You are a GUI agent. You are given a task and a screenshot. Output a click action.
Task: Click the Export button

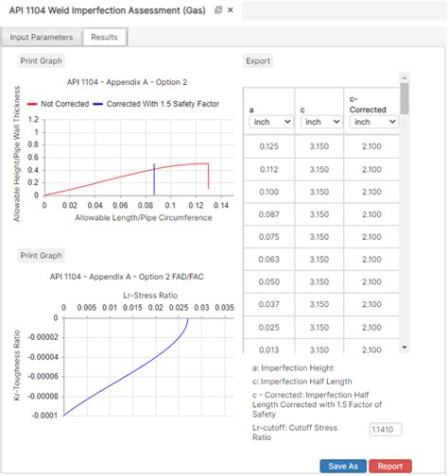258,60
